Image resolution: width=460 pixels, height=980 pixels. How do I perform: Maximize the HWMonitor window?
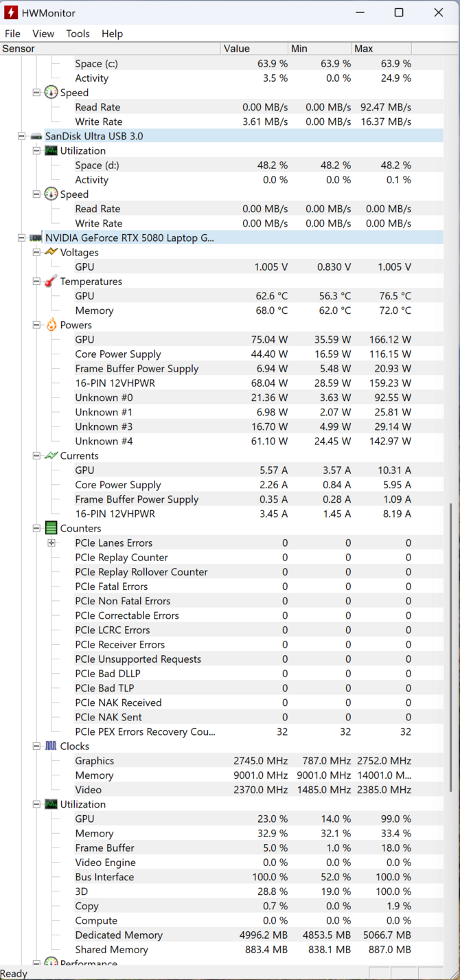coord(399,12)
